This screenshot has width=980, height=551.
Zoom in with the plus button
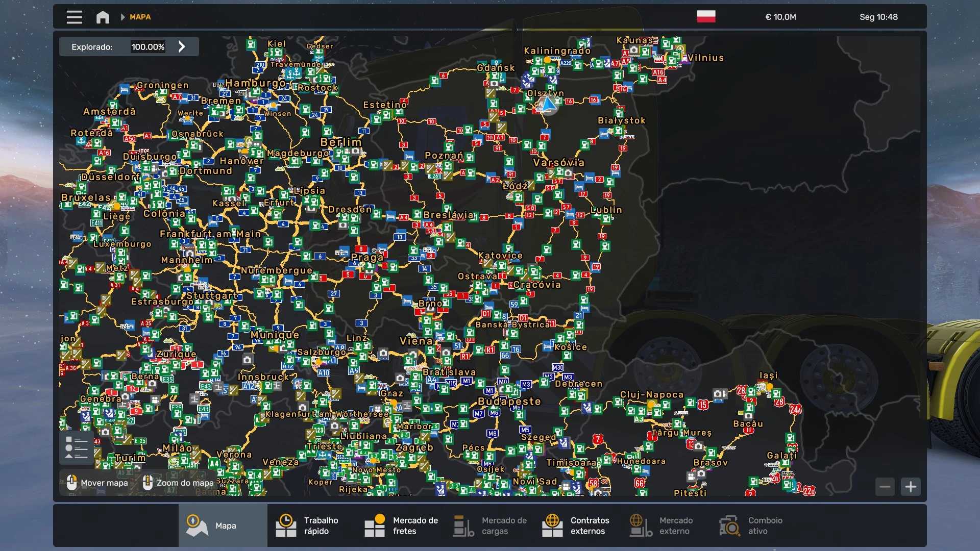[911, 487]
